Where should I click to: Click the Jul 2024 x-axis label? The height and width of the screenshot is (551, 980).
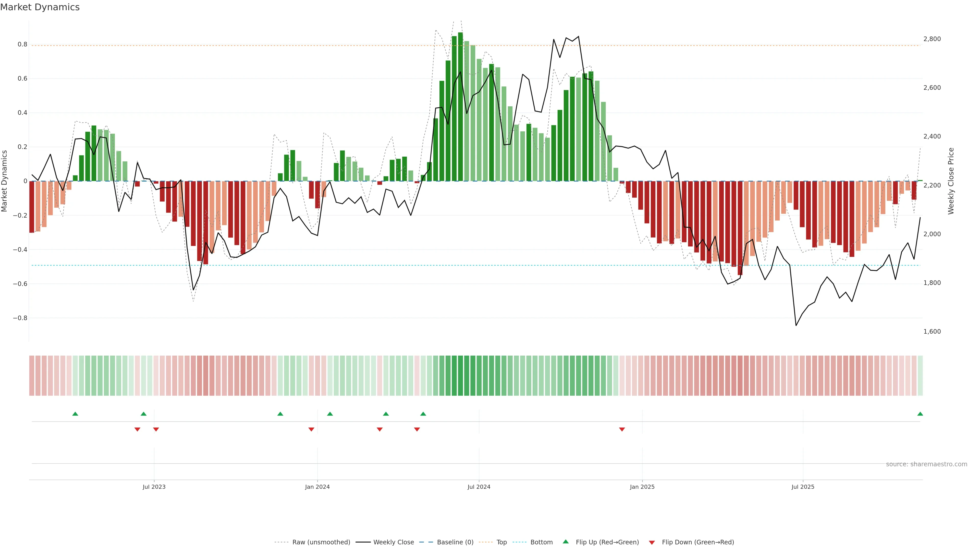point(479,487)
